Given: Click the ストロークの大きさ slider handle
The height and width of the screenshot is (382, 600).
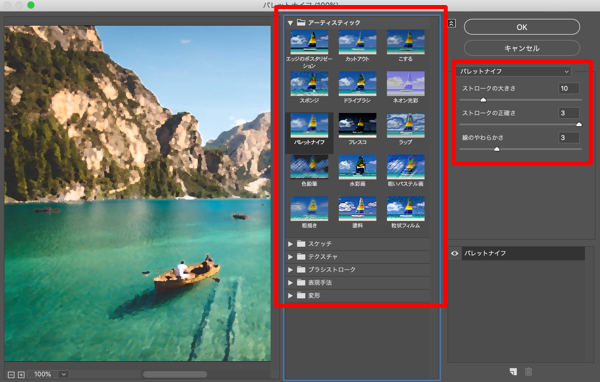Looking at the screenshot, I should [x=483, y=100].
